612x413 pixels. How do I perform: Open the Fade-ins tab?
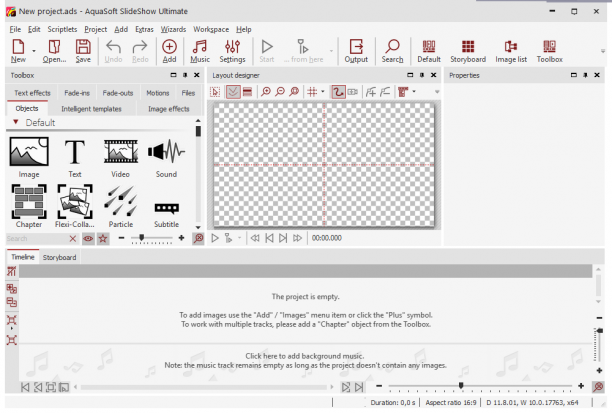coord(77,93)
